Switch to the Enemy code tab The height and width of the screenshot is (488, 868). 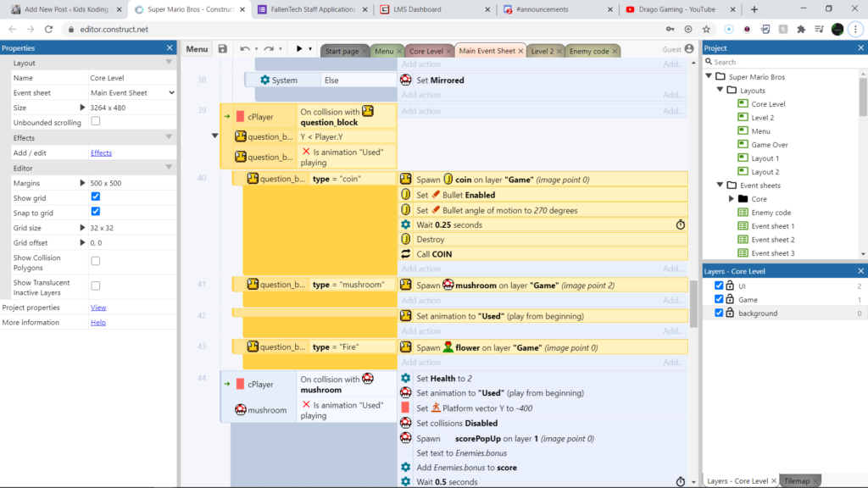589,51
